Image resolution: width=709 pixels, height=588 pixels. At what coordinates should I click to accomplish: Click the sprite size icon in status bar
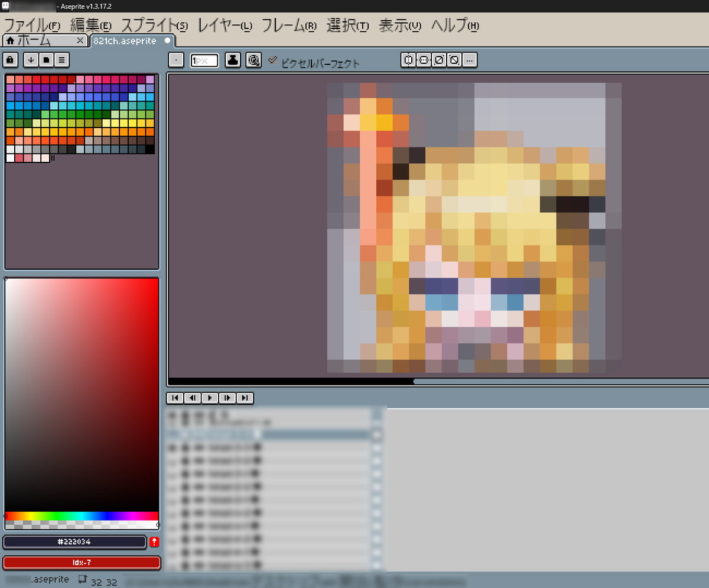(83, 580)
